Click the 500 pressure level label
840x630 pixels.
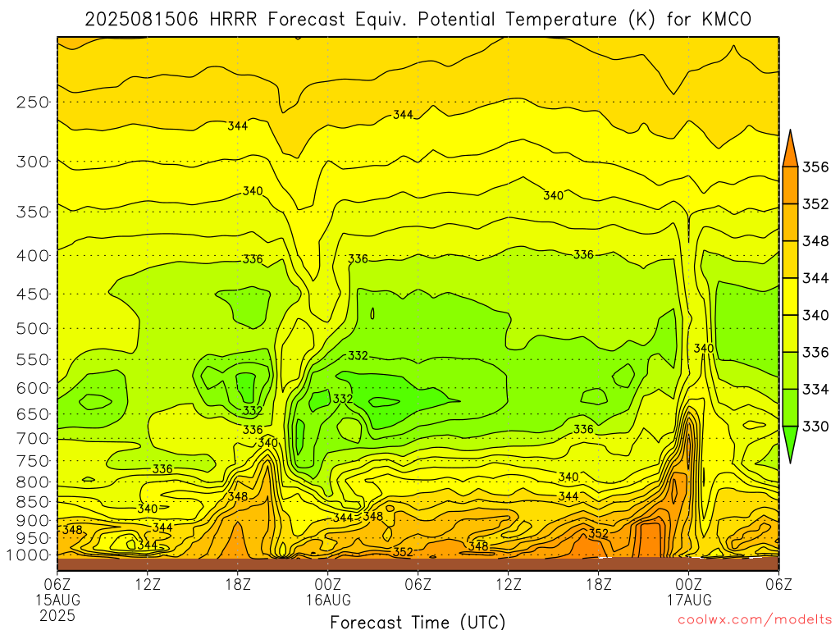click(x=33, y=328)
